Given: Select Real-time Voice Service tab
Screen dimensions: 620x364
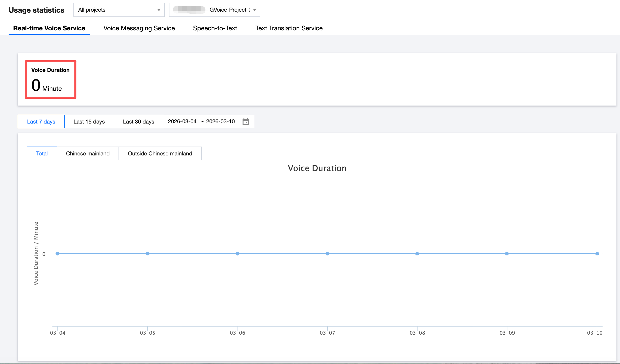Looking at the screenshot, I should (x=49, y=28).
